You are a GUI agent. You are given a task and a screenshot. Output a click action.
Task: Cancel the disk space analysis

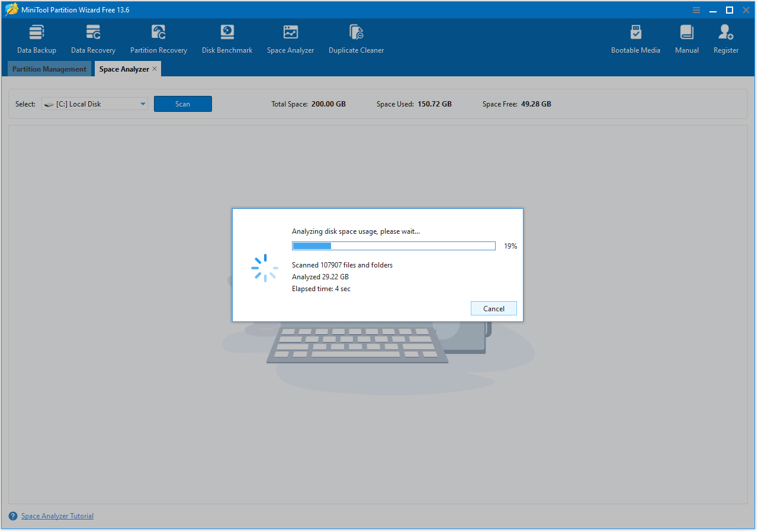point(494,308)
